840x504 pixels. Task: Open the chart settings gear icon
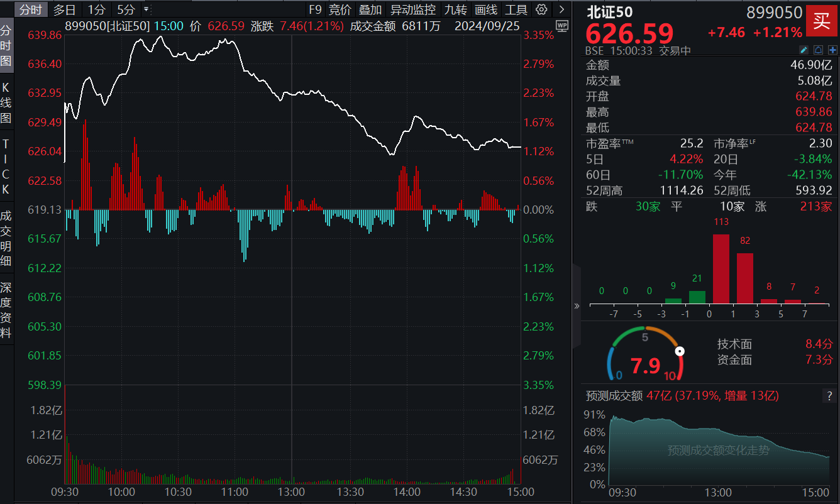(541, 9)
